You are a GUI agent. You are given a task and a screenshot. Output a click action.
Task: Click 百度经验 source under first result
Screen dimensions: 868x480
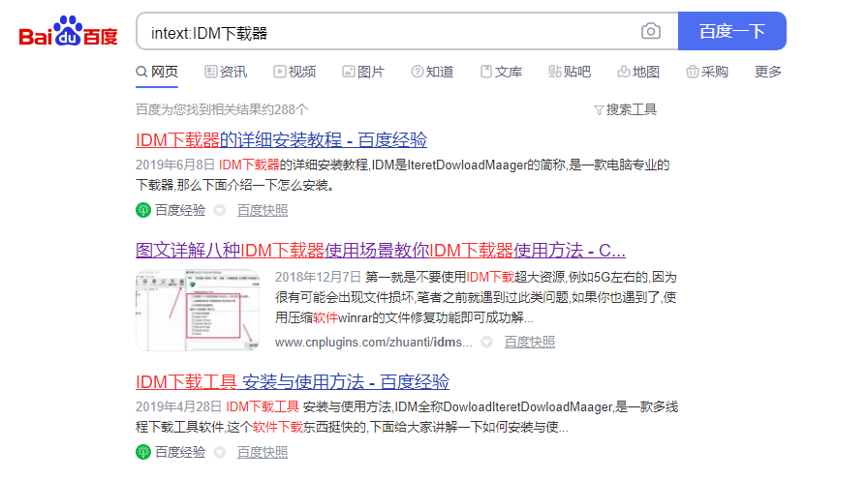click(180, 210)
